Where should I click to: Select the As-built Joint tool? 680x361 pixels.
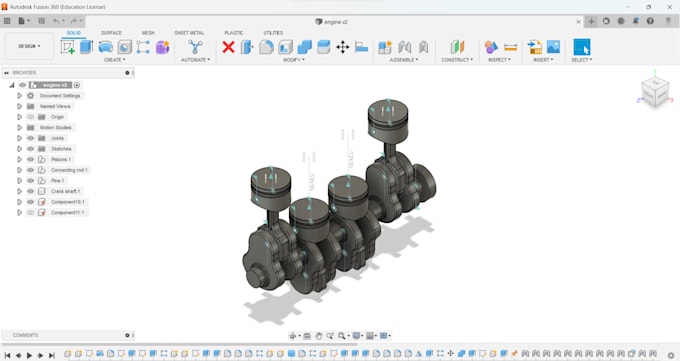(423, 47)
